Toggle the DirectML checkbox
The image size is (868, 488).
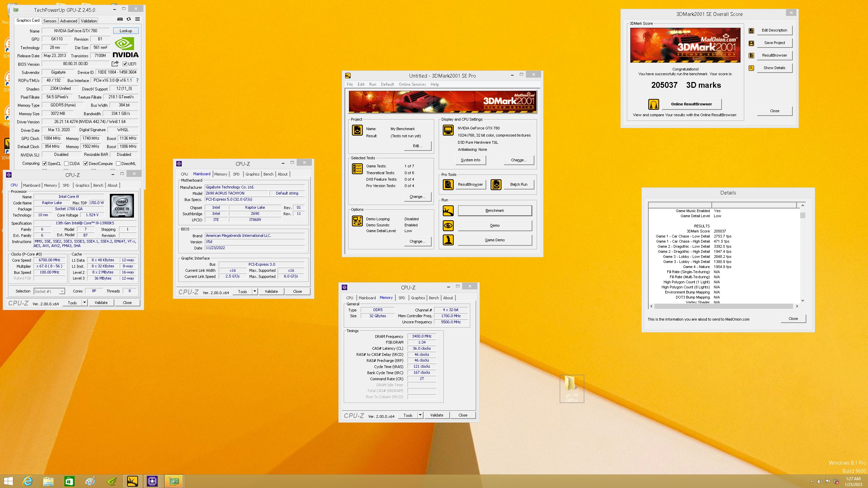[118, 164]
